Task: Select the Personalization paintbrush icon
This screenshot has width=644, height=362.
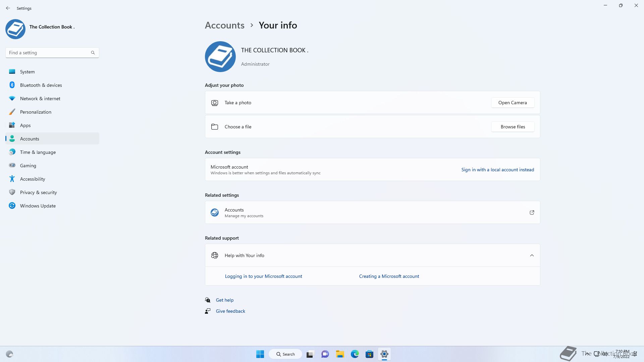Action: 12,112
